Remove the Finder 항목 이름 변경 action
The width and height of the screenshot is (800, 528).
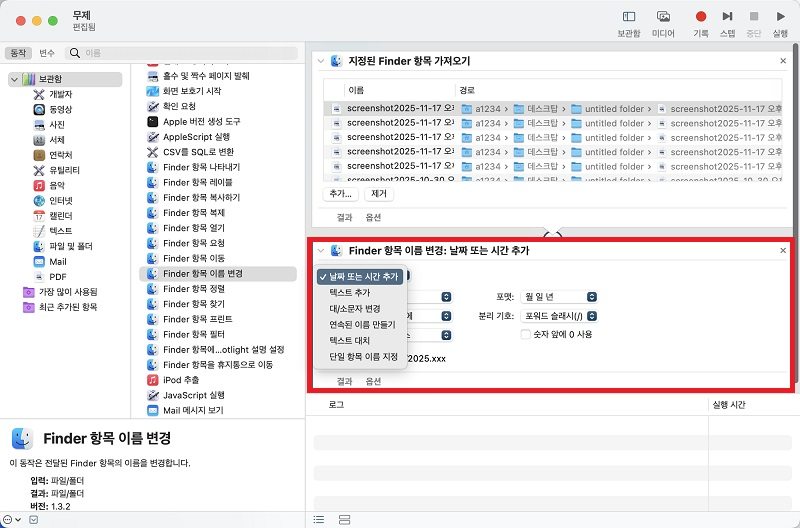(x=783, y=250)
